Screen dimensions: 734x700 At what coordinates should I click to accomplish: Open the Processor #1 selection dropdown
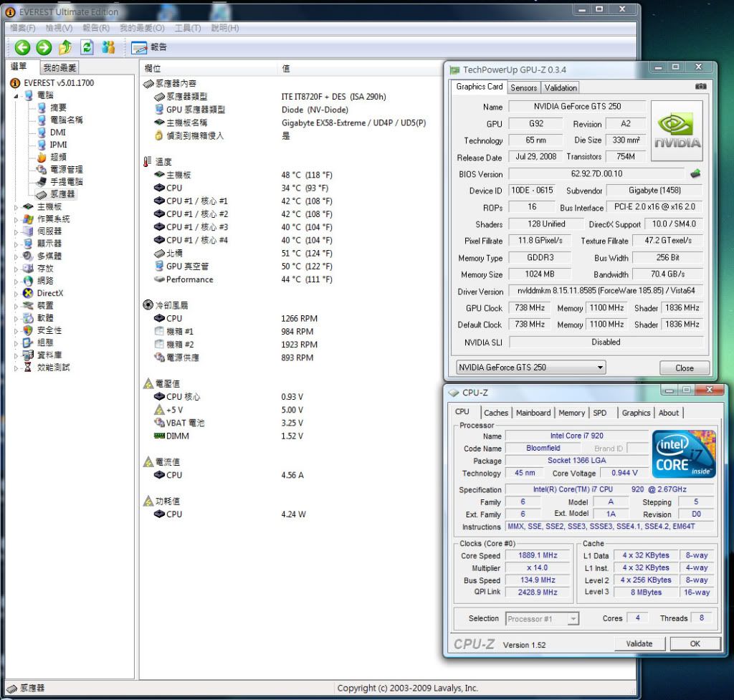543,618
